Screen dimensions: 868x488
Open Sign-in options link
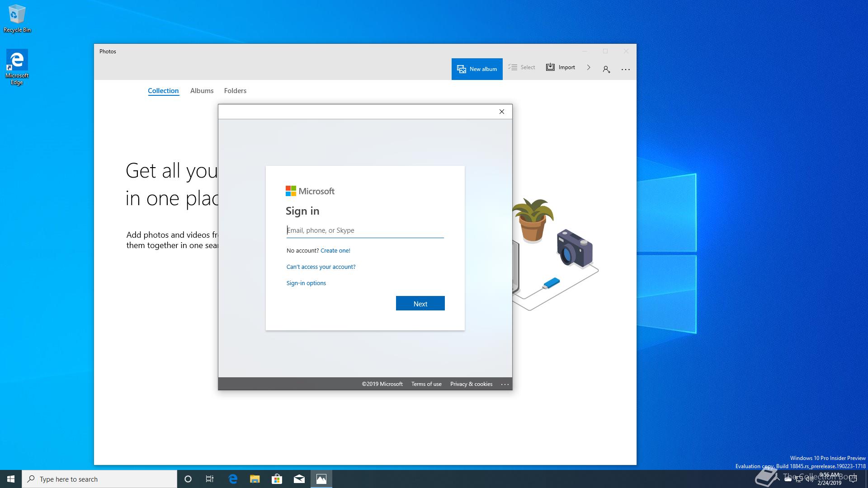[306, 283]
